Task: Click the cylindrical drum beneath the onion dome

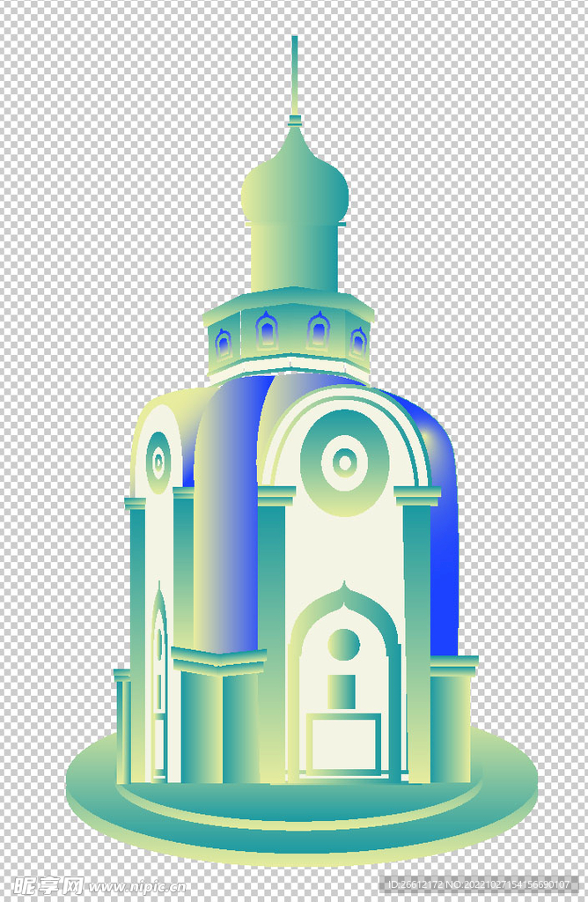Action: (294, 255)
